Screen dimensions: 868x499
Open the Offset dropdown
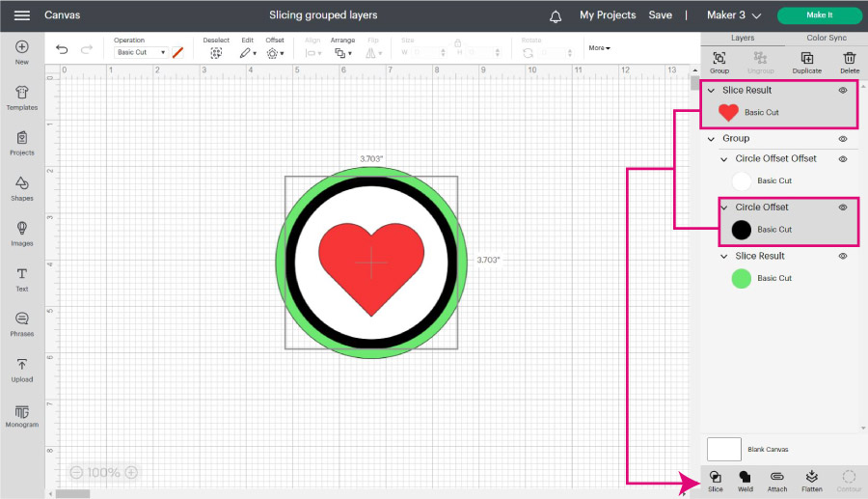[275, 53]
